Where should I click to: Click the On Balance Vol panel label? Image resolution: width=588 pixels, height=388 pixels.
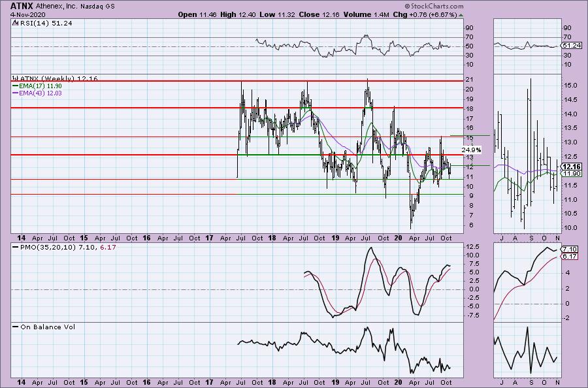[x=48, y=327]
